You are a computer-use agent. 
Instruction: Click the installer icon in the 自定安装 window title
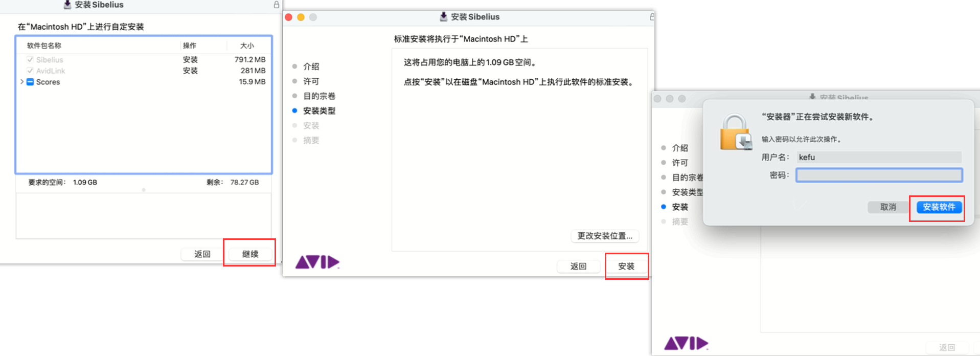coord(67,5)
